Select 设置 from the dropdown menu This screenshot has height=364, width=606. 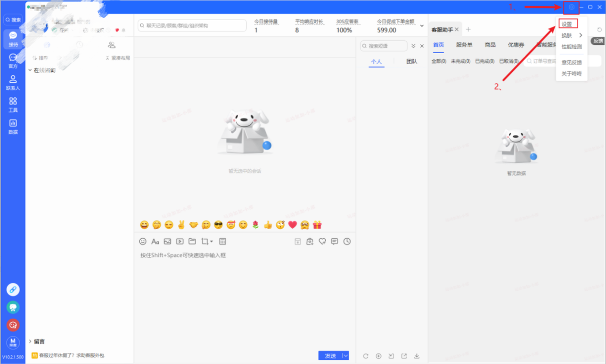[x=567, y=24]
